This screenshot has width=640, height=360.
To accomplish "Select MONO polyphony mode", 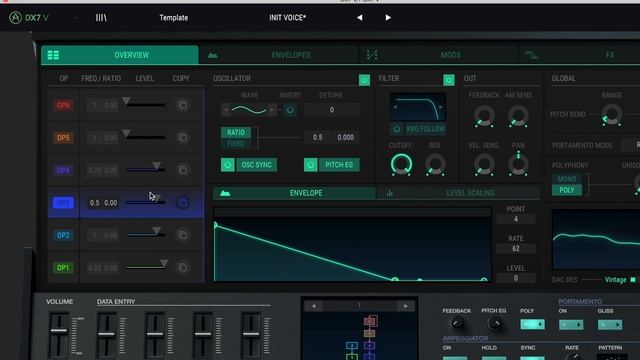I will 567,179.
